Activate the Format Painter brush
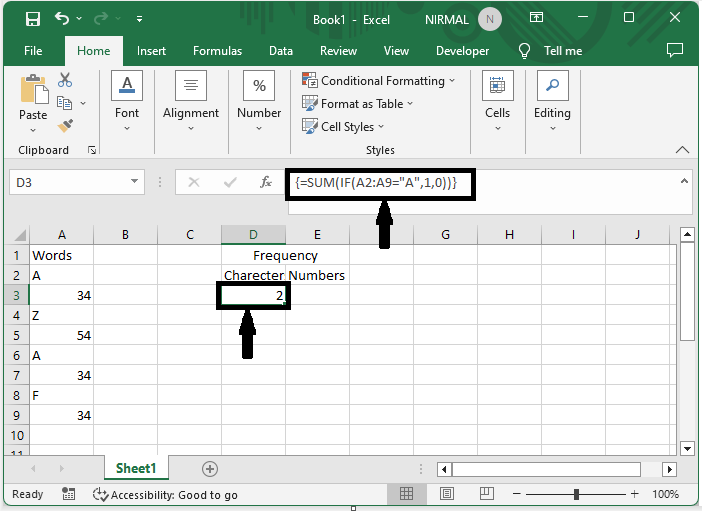Screen dimensions: 702x511 click(65, 126)
